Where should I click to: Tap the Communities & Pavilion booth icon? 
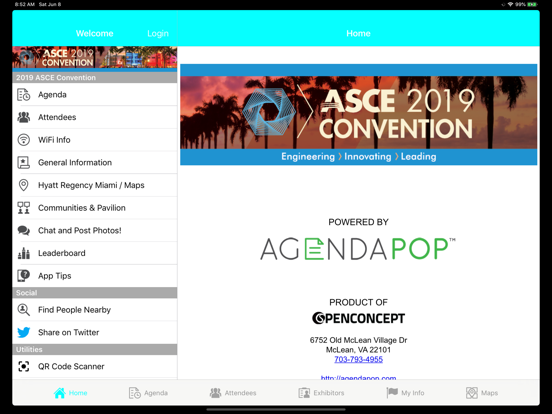[24, 208]
